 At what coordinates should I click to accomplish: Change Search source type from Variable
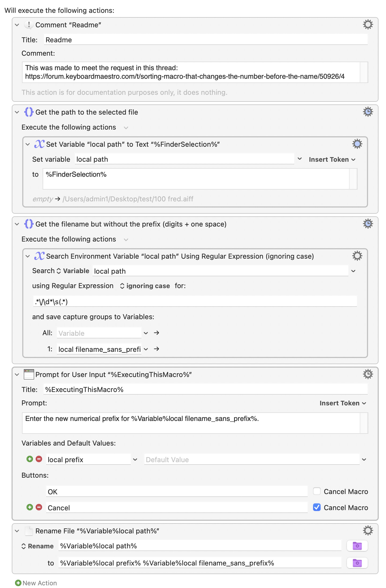[x=73, y=271]
